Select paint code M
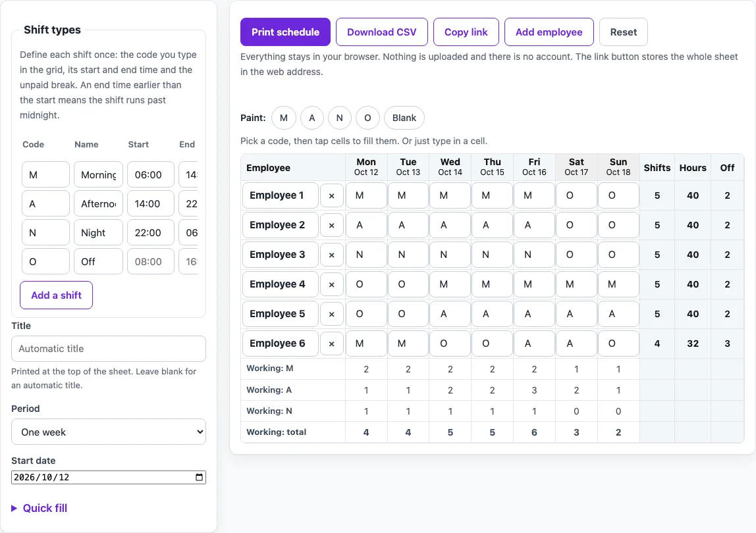Image resolution: width=756 pixels, height=533 pixels. click(283, 118)
